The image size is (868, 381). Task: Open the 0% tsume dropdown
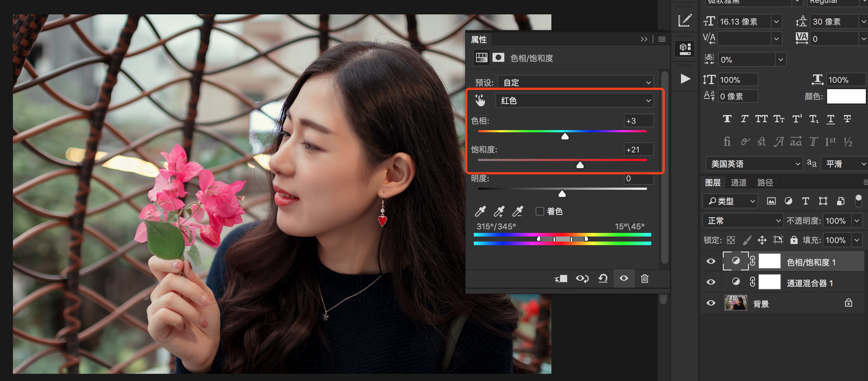(781, 60)
